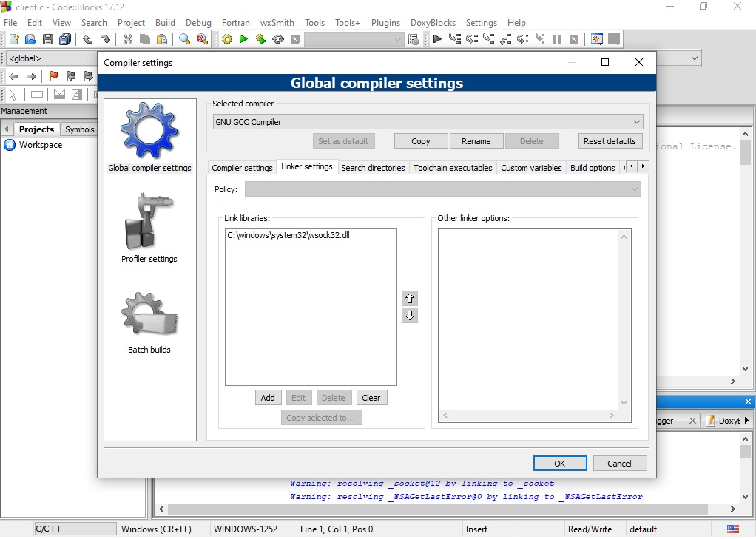The width and height of the screenshot is (756, 539).
Task: Click the Step into debug icon
Action: coord(489,39)
